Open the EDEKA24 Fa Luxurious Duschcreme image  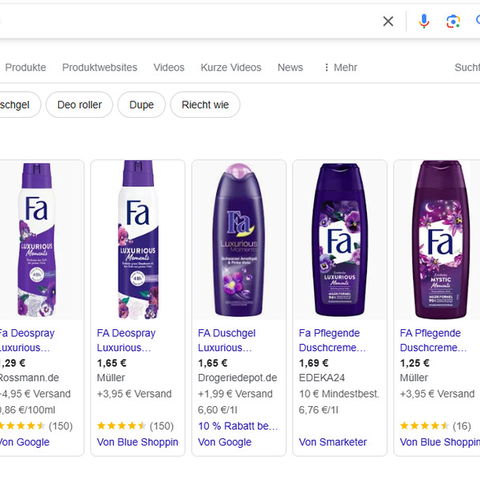[340, 240]
